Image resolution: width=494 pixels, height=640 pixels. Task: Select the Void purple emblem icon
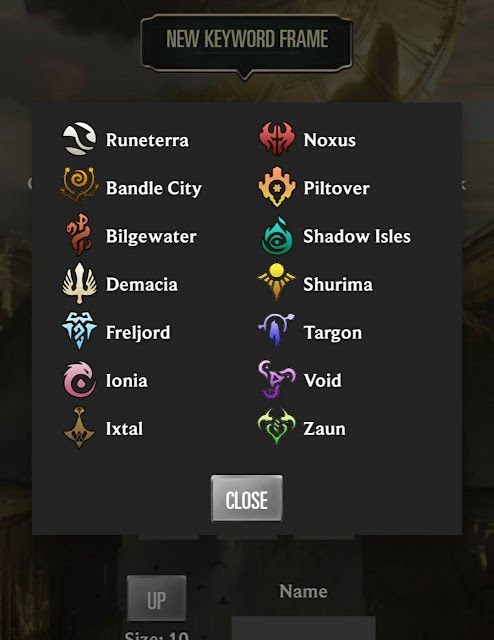coord(276,379)
